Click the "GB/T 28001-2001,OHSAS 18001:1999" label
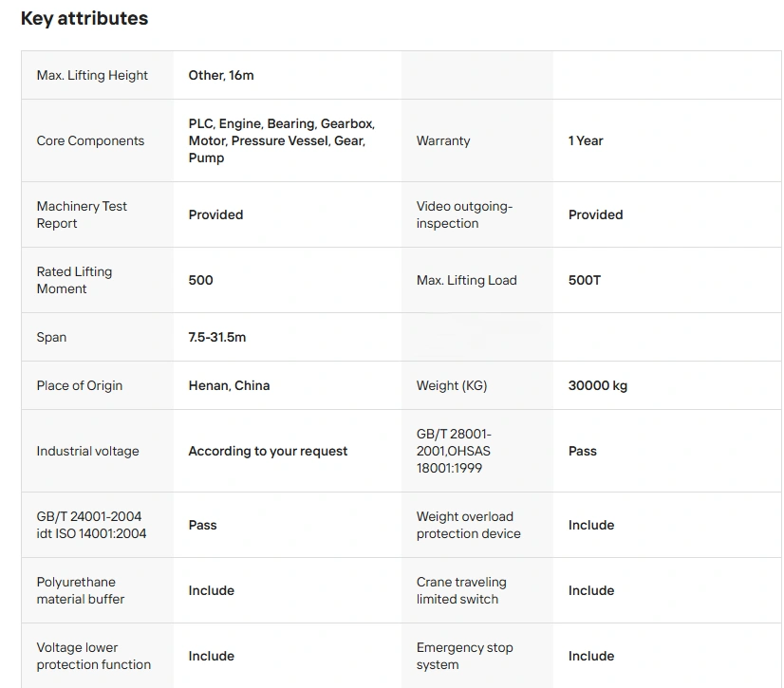This screenshot has width=784, height=688. [455, 451]
